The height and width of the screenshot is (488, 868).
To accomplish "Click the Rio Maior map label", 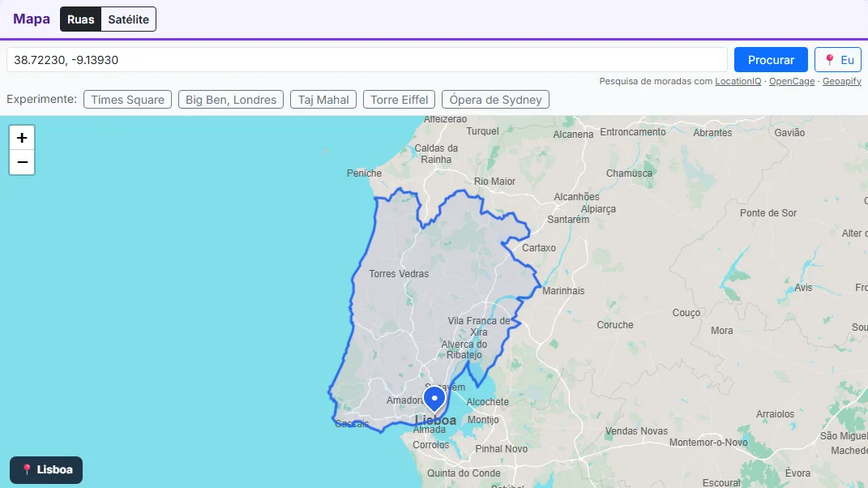I will click(495, 182).
